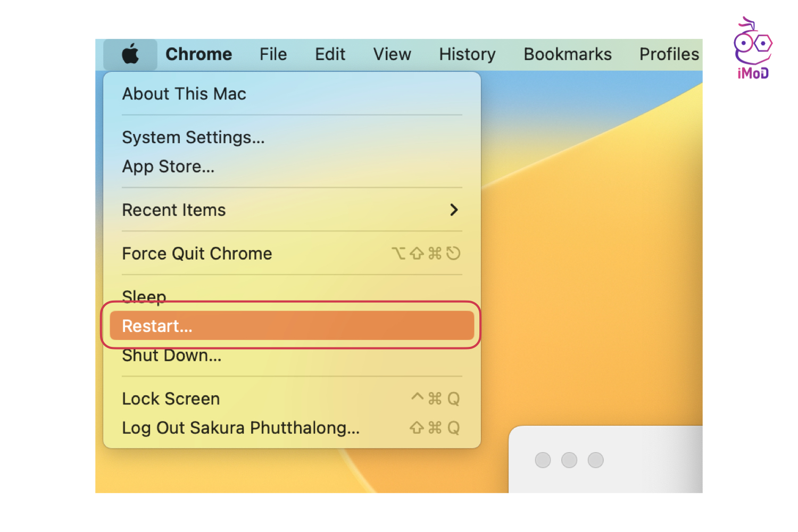Open the Chrome application menu
Viewport: 798px width, 532px height.
click(x=198, y=54)
